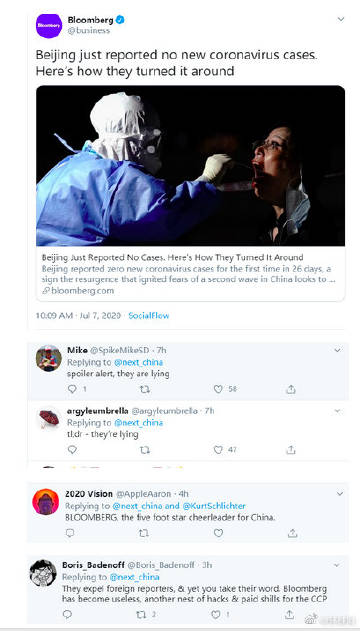The width and height of the screenshot is (360, 631).
Task: Open the coronavirus swab test image
Action: click(191, 165)
